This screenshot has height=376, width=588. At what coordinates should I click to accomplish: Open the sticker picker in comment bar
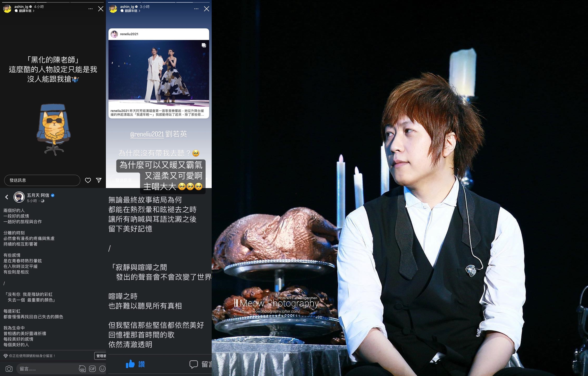(x=82, y=369)
